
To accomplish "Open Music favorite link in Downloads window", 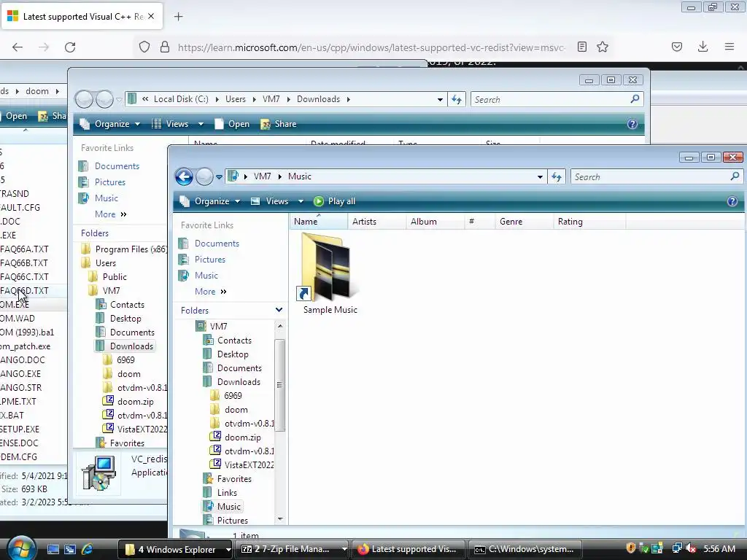I will tap(107, 198).
